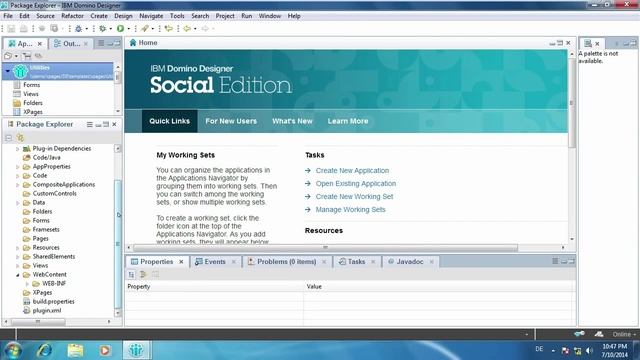This screenshot has width=640, height=360.
Task: Open the Design menu
Action: pyautogui.click(x=123, y=16)
